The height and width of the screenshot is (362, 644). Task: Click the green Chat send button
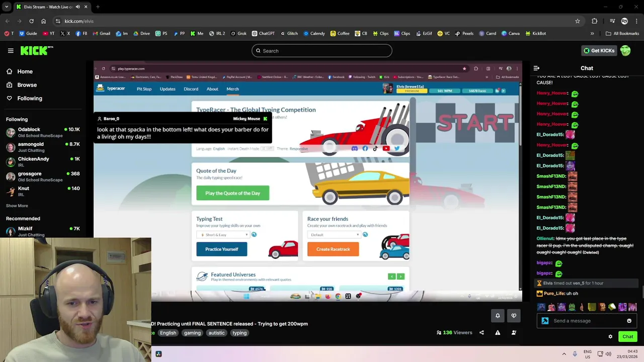627,337
